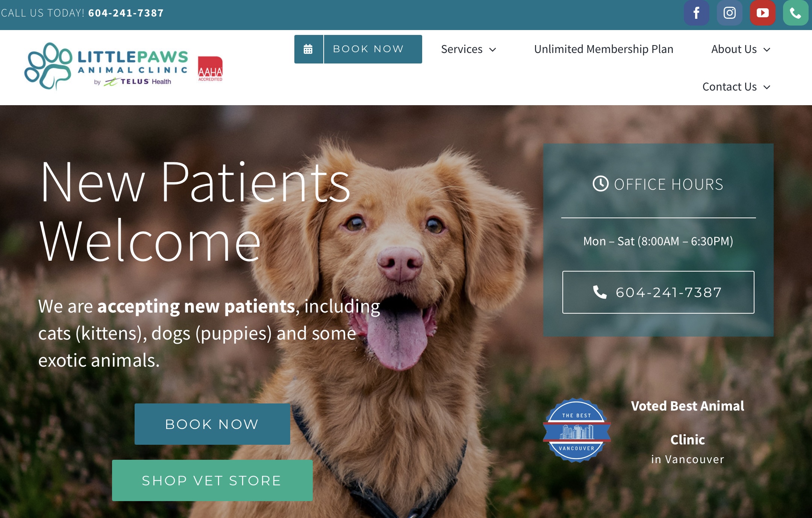Open the Shop Vet Store button
The height and width of the screenshot is (518, 812).
tap(212, 480)
